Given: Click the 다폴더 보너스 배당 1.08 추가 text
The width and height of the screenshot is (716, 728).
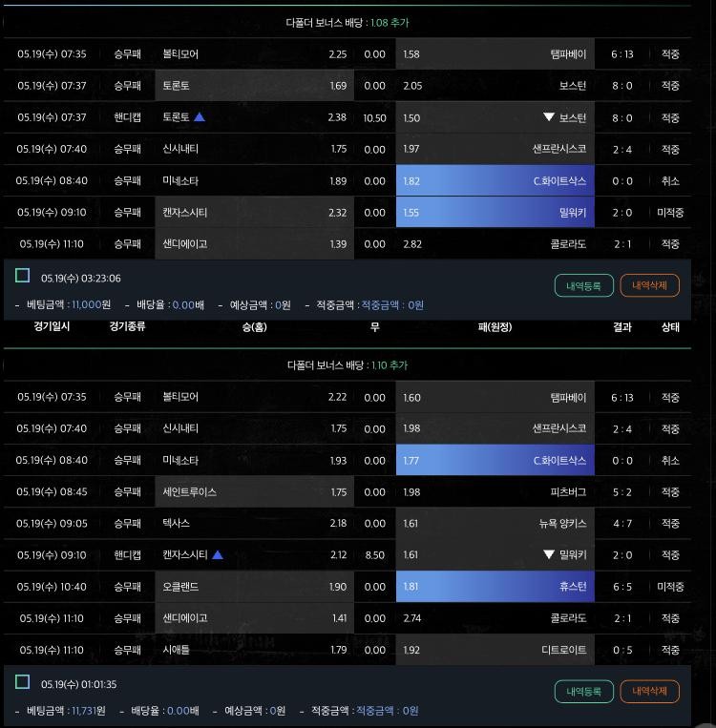Looking at the screenshot, I should click(347, 23).
